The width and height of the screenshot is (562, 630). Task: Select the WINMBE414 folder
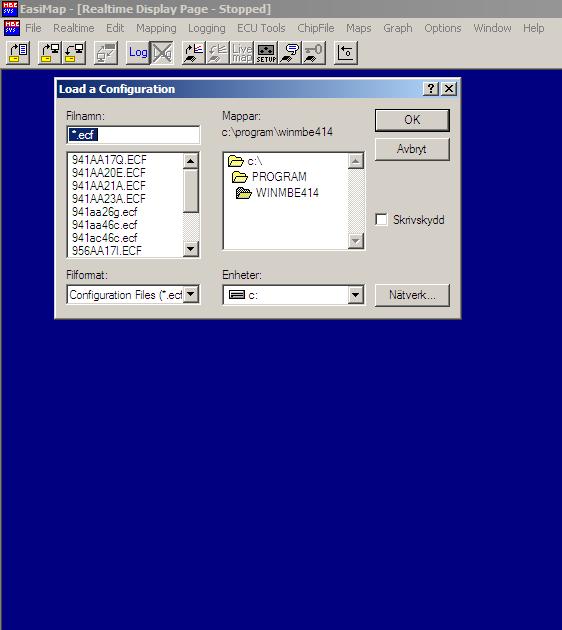tap(277, 193)
